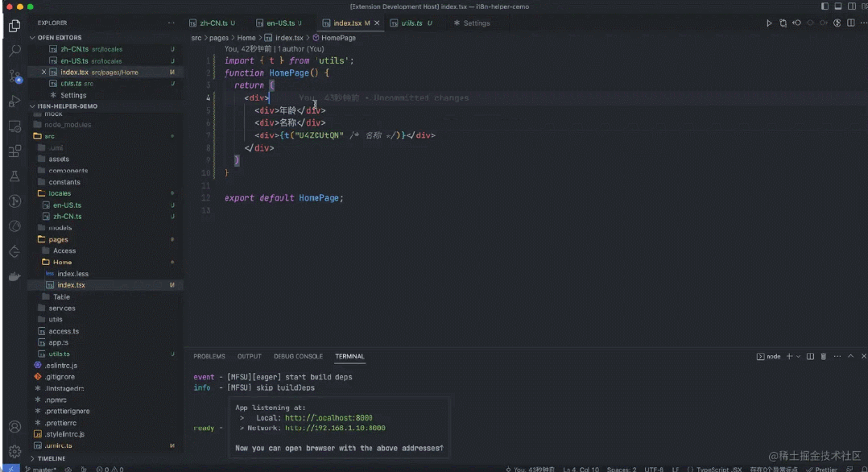Toggle primary side bar layout icon
The width and height of the screenshot is (868, 472).
tap(825, 6)
